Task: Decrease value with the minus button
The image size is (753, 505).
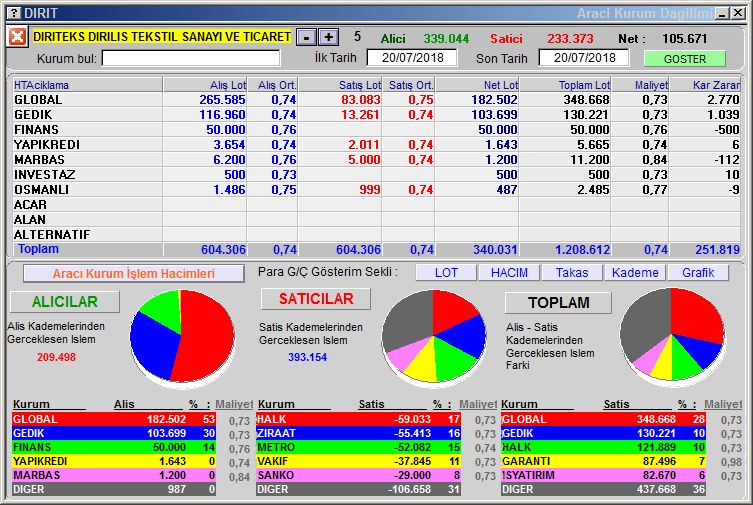Action: tap(306, 37)
